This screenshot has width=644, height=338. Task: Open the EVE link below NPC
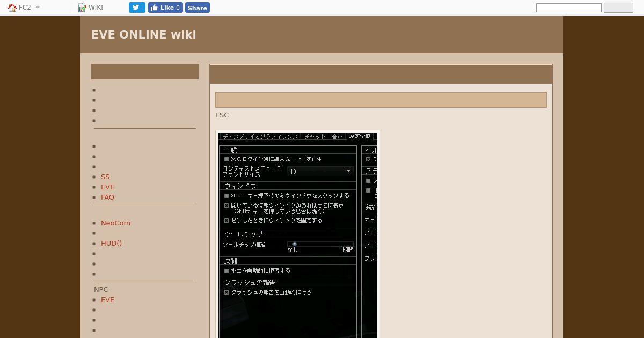(x=107, y=299)
